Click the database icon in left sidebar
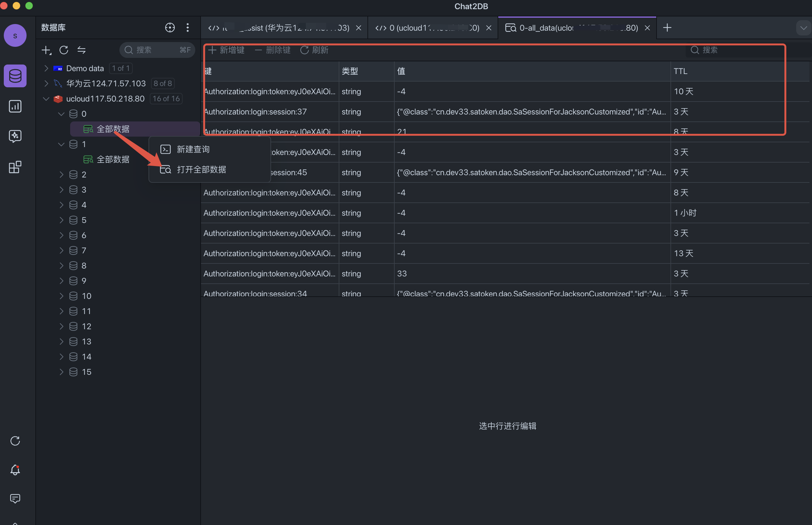This screenshot has width=812, height=525. pyautogui.click(x=15, y=76)
